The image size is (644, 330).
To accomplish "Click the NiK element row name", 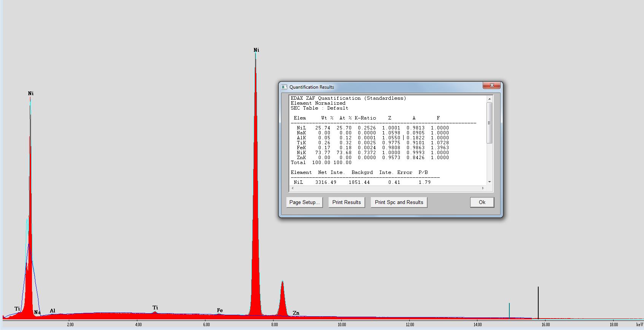I will (x=301, y=153).
